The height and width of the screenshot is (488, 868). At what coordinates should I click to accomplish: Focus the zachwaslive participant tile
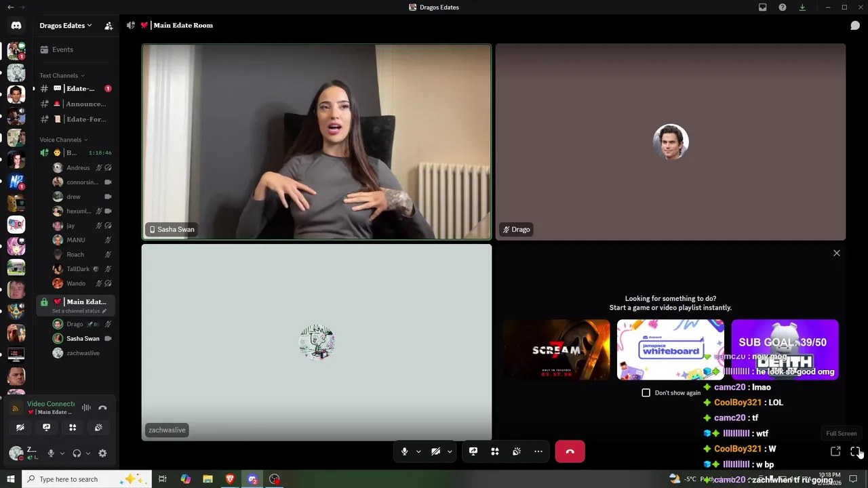[317, 342]
